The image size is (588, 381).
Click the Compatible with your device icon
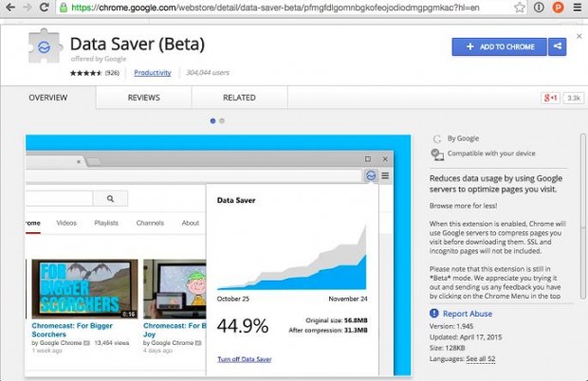(x=437, y=154)
